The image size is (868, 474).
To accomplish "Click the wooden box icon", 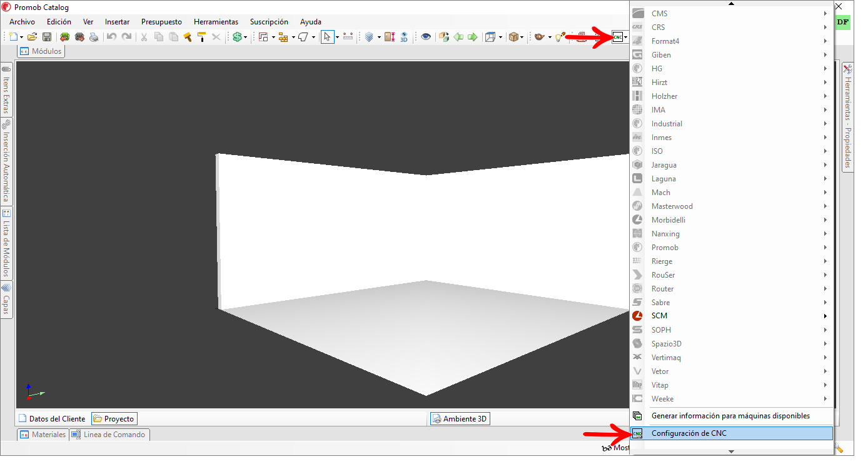I will pos(513,37).
